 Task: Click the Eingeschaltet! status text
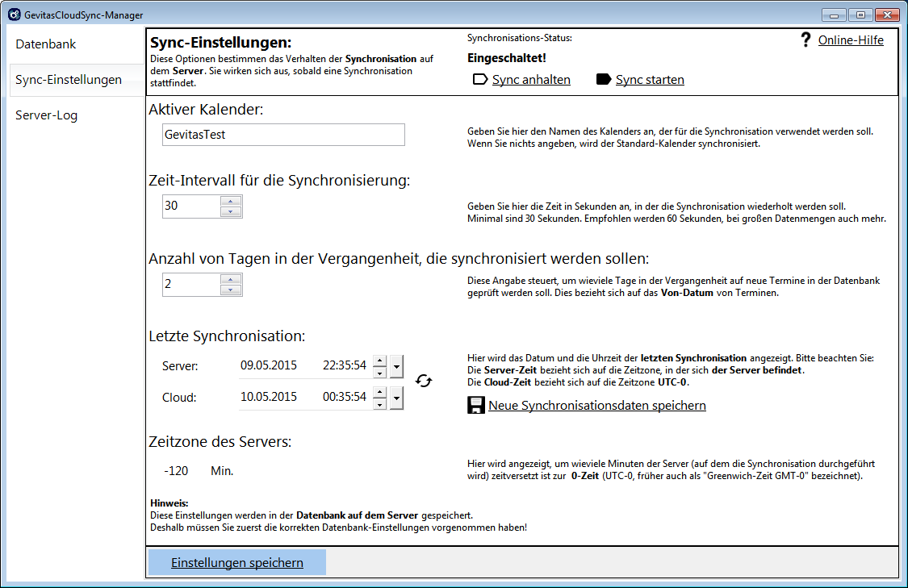507,58
